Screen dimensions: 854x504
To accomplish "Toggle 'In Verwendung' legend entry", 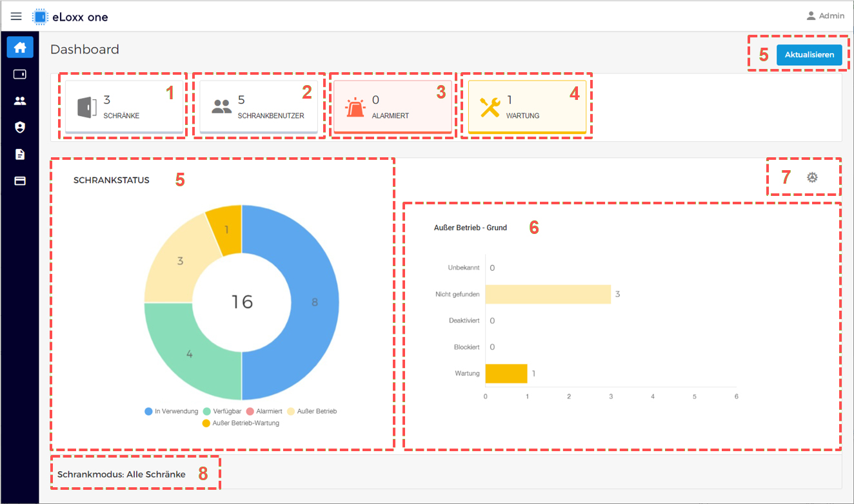I will click(172, 411).
